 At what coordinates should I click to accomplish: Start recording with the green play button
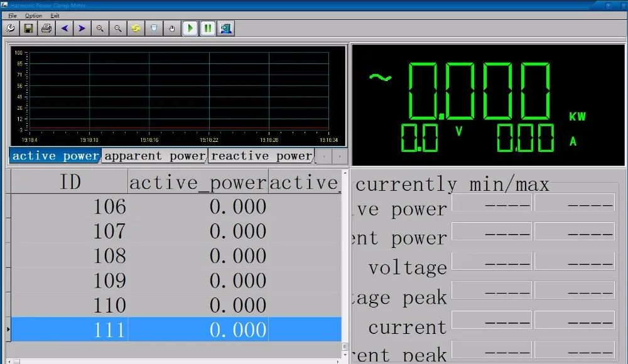[190, 28]
